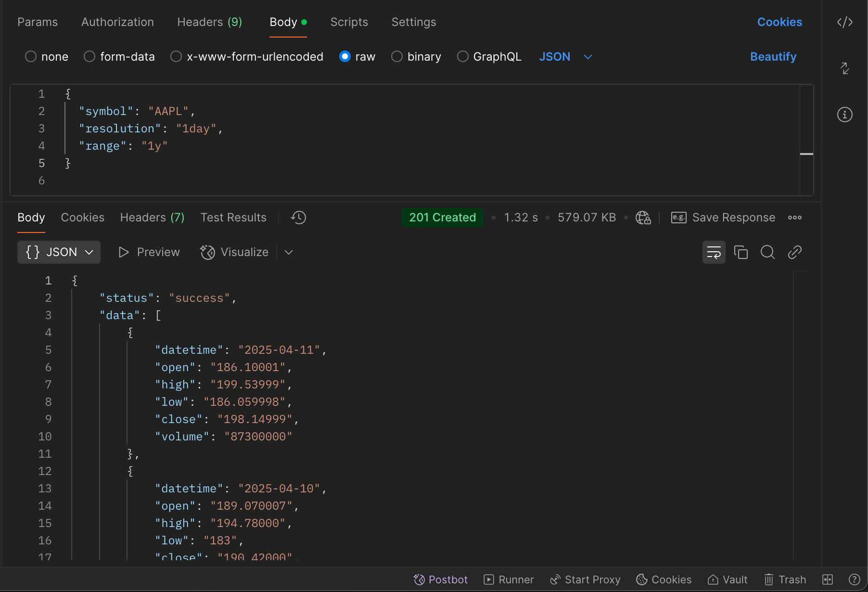Click the "resolution": "1day" line

(x=151, y=129)
